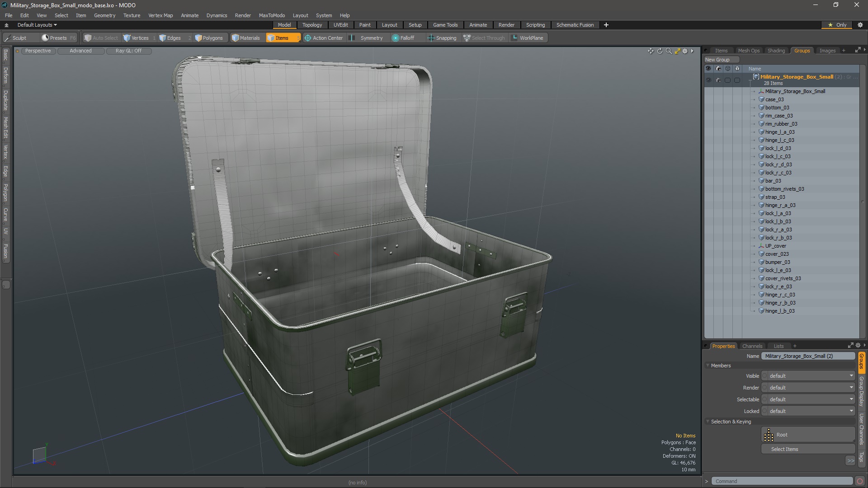The image size is (868, 488).
Task: Open the Locked dropdown
Action: click(808, 411)
